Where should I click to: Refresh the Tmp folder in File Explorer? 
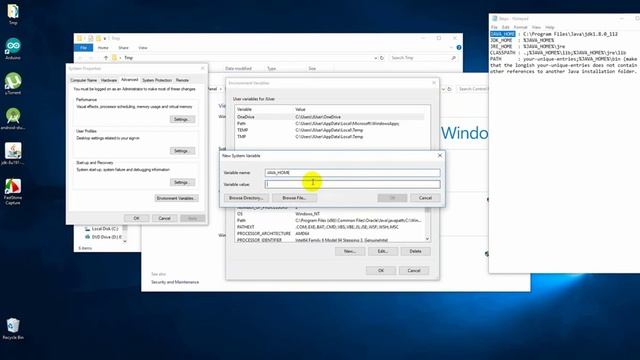click(x=382, y=58)
